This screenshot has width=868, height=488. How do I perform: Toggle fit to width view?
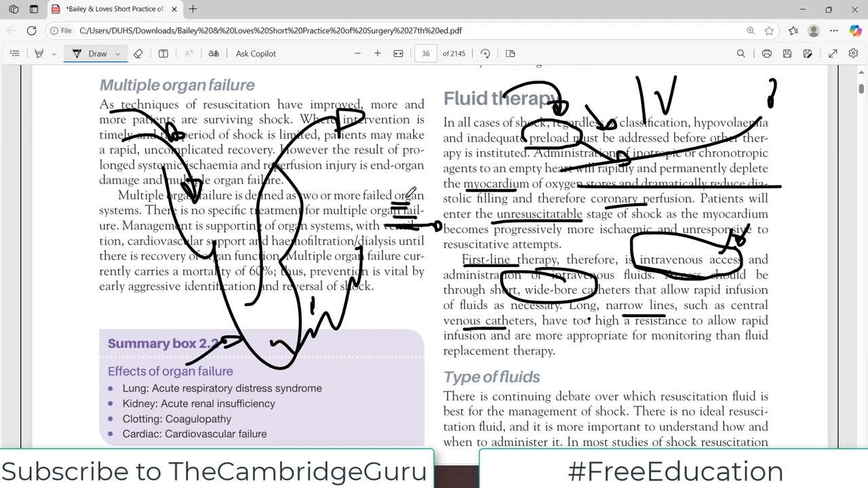point(399,54)
